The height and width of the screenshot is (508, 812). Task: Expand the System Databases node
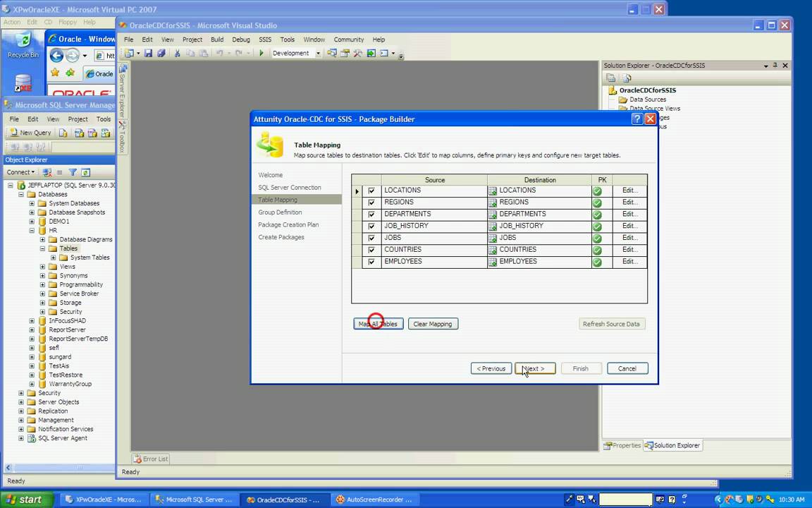(32, 204)
